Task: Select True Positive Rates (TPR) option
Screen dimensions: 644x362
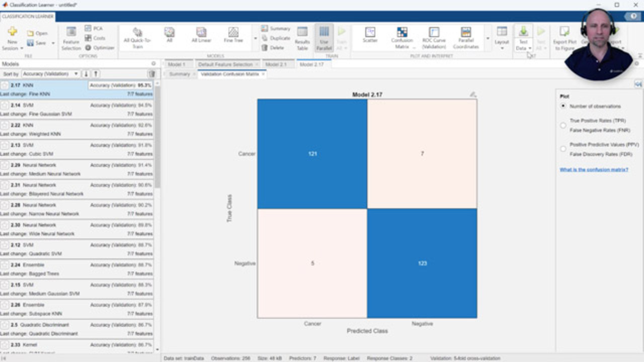Action: pos(563,125)
